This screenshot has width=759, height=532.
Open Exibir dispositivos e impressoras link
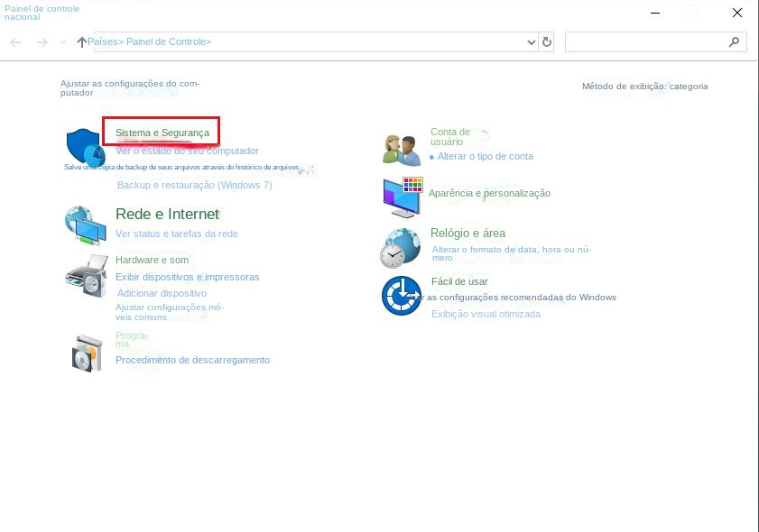[187, 277]
